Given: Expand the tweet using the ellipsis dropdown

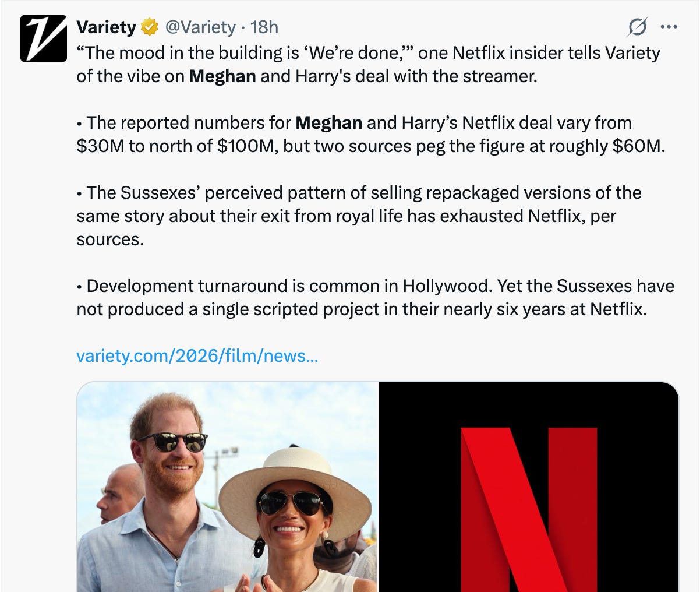Looking at the screenshot, I should (x=669, y=27).
